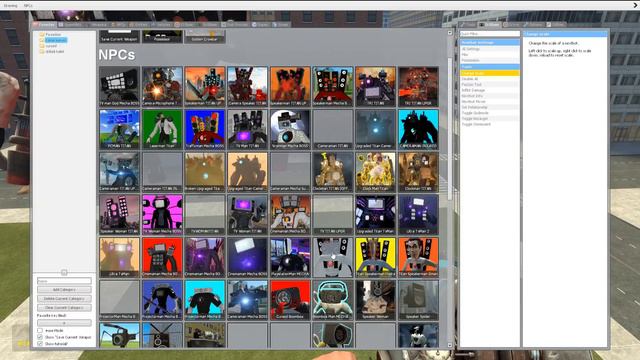Pick the dark titan on cyan background
The image size is (640, 360).
pos(418,129)
